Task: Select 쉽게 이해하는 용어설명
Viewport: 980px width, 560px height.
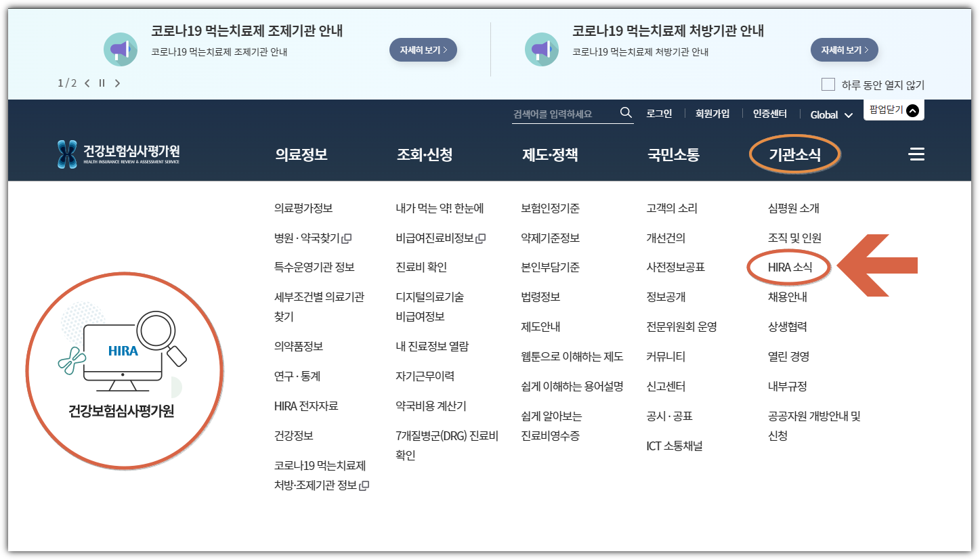Action: point(572,387)
